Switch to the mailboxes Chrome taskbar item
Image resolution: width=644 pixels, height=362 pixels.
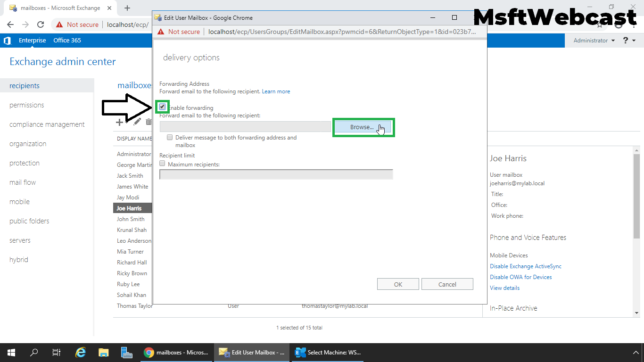click(x=177, y=353)
